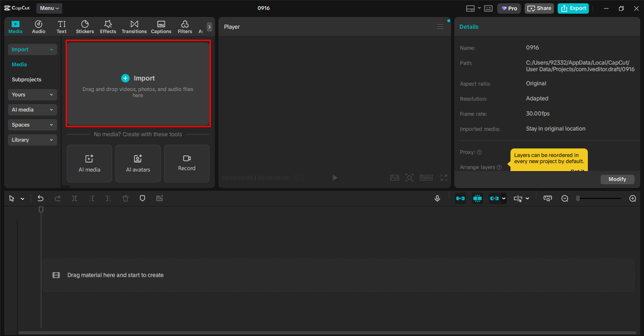Switch to the Effects panel

[x=108, y=26]
